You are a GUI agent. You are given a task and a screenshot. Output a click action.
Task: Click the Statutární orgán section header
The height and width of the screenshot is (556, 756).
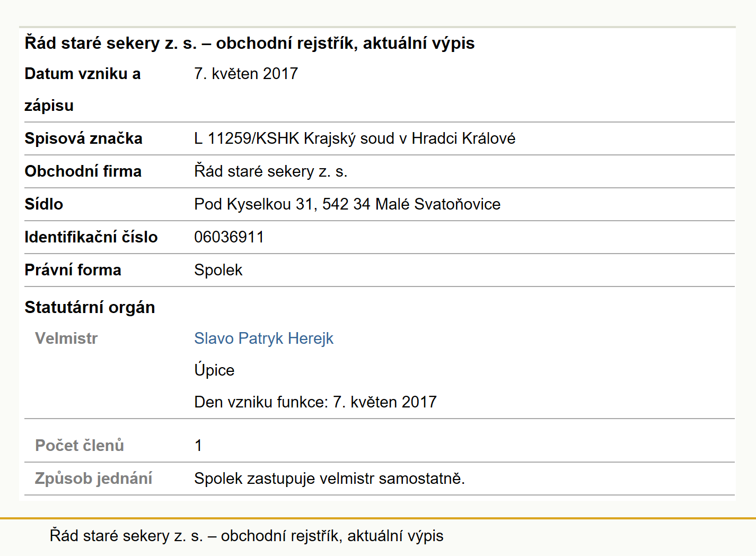[90, 307]
